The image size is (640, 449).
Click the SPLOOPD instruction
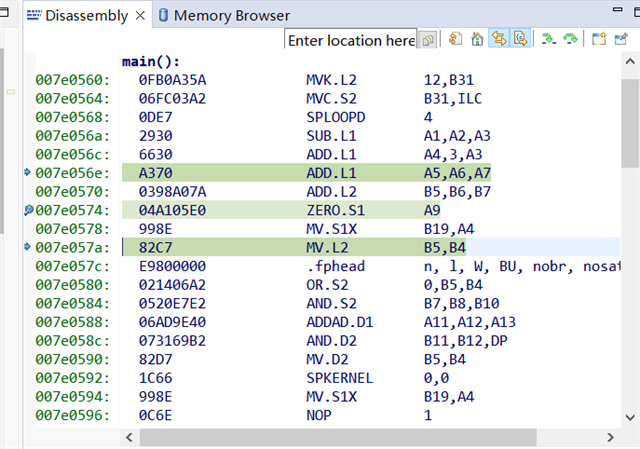coord(336,117)
